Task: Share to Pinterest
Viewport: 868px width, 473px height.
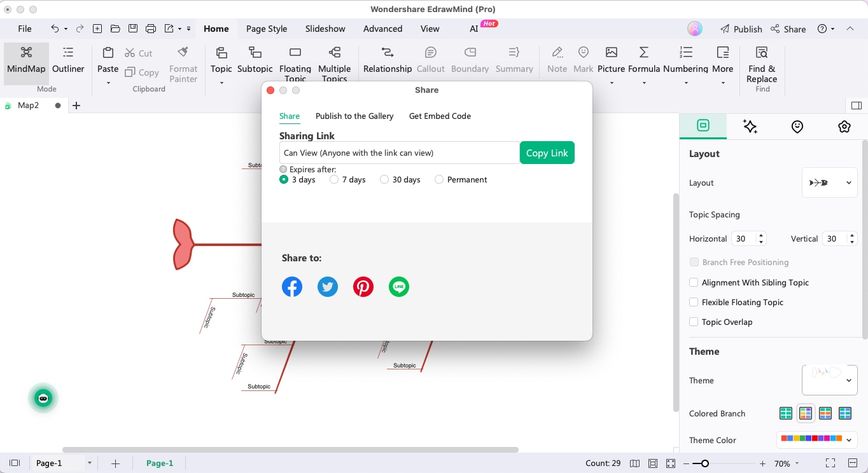Action: [363, 287]
